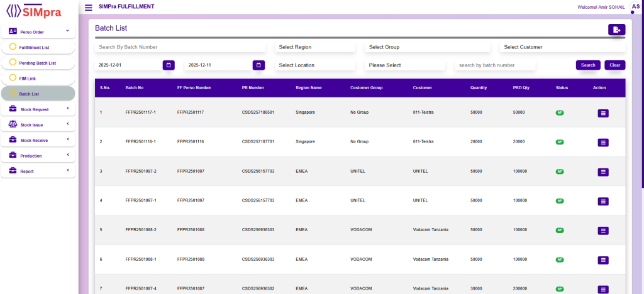The width and height of the screenshot is (644, 294).
Task: Open the calendar picker for start date 2025-12-01
Action: point(169,65)
